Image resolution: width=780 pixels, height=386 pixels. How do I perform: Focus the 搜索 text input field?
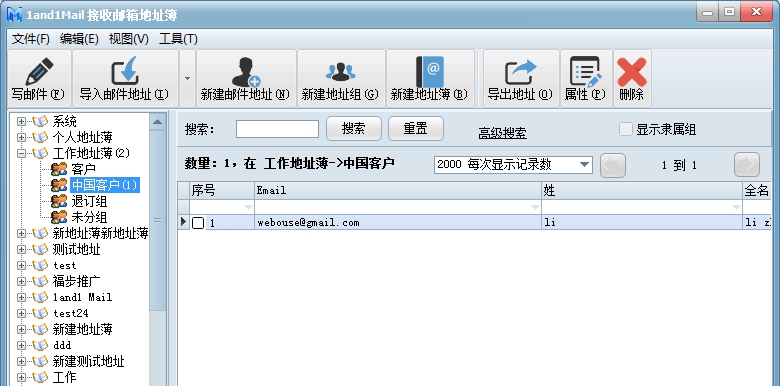point(277,129)
